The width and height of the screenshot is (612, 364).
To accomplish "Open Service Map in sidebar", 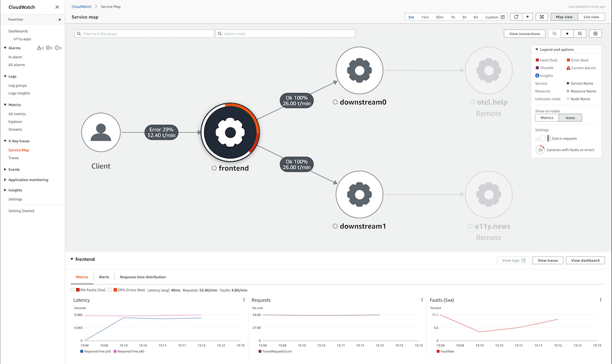I will click(19, 150).
